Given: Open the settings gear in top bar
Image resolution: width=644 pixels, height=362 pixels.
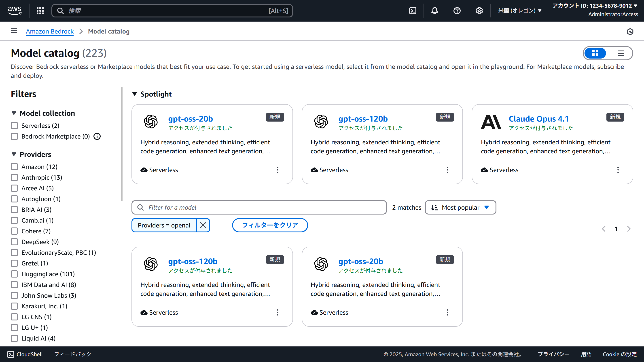Looking at the screenshot, I should click(479, 11).
